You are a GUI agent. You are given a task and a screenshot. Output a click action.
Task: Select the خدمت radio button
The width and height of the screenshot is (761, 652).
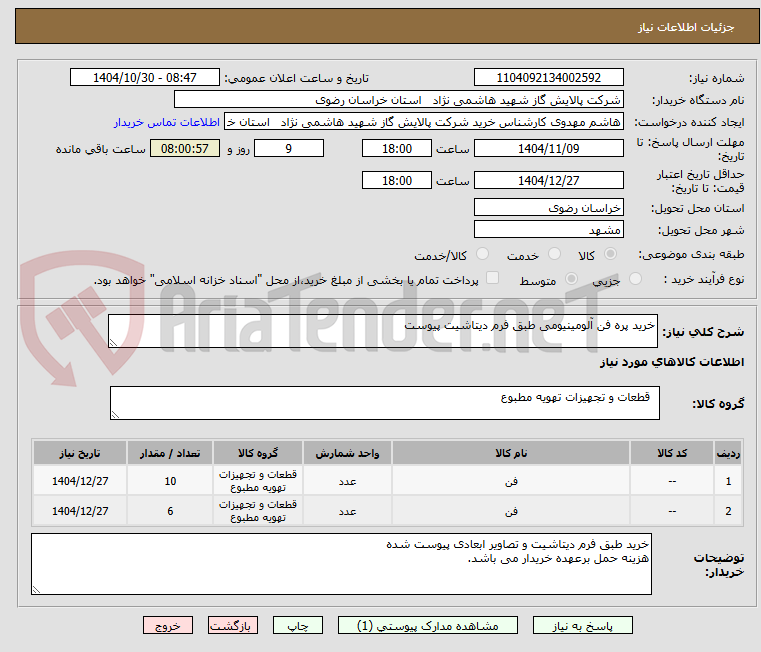554,254
